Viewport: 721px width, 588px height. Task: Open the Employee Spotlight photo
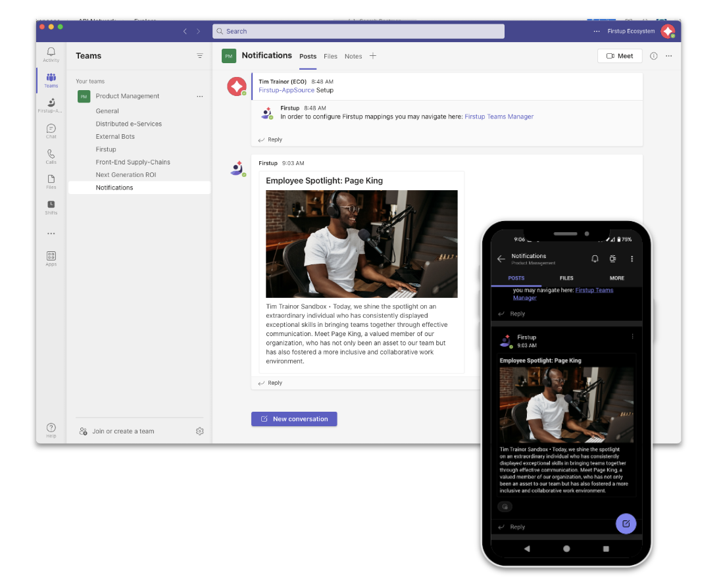pyautogui.click(x=361, y=243)
